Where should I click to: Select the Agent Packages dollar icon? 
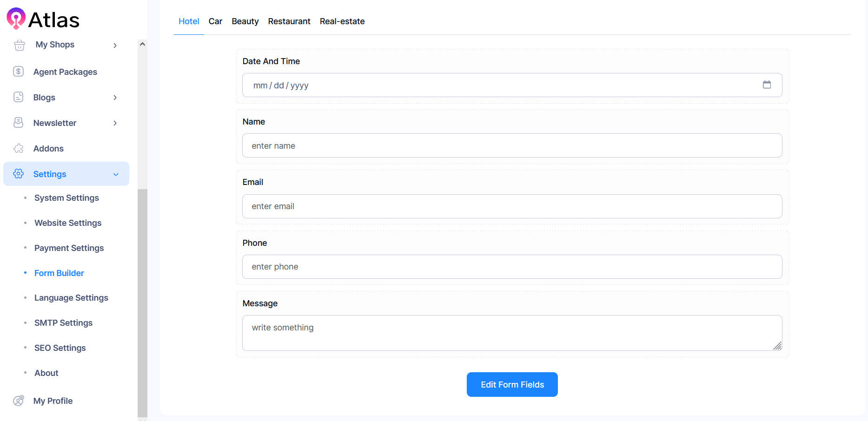(18, 72)
